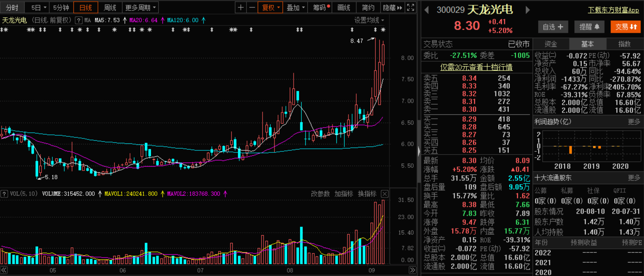This screenshot has height=276, width=644.
Task: Hide side panel using 隐藏 button
Action: pos(392,8)
